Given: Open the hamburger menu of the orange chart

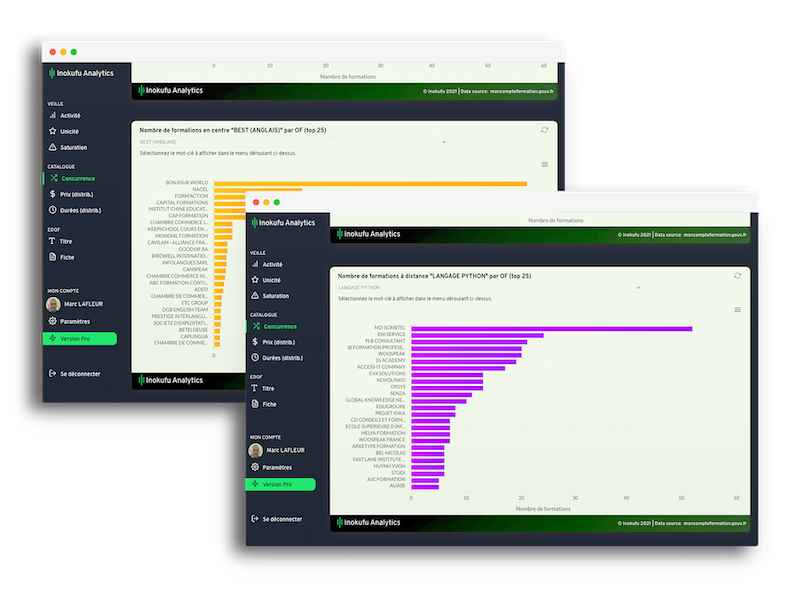Looking at the screenshot, I should pyautogui.click(x=544, y=164).
